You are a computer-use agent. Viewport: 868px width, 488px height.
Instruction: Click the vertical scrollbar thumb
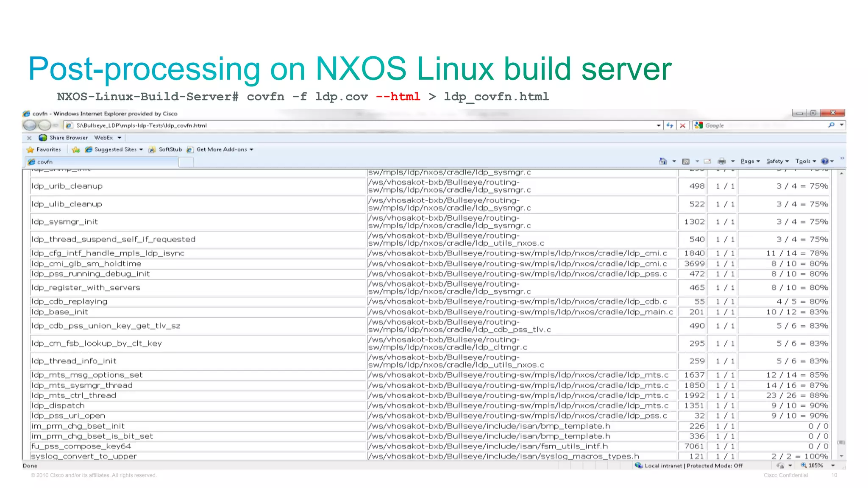click(x=841, y=442)
